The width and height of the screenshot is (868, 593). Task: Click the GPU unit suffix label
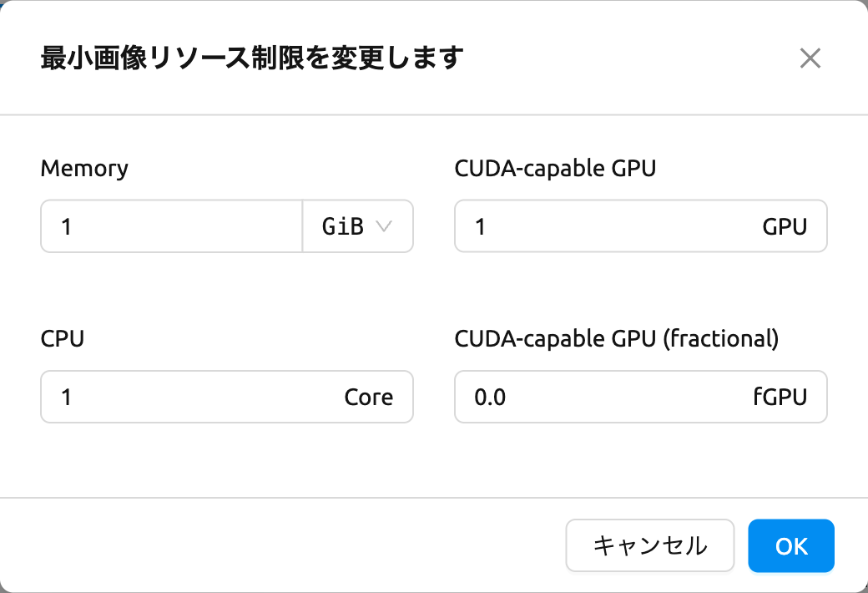click(785, 226)
